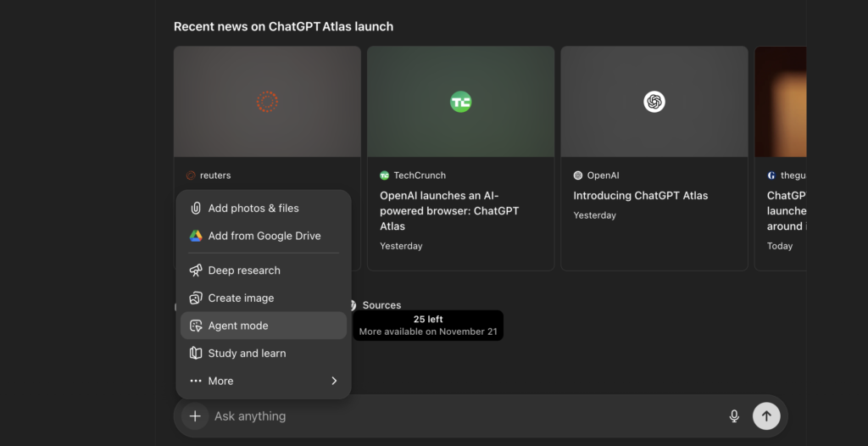The image size is (868, 446).
Task: Click the TechCrunch logo card image
Action: point(460,102)
